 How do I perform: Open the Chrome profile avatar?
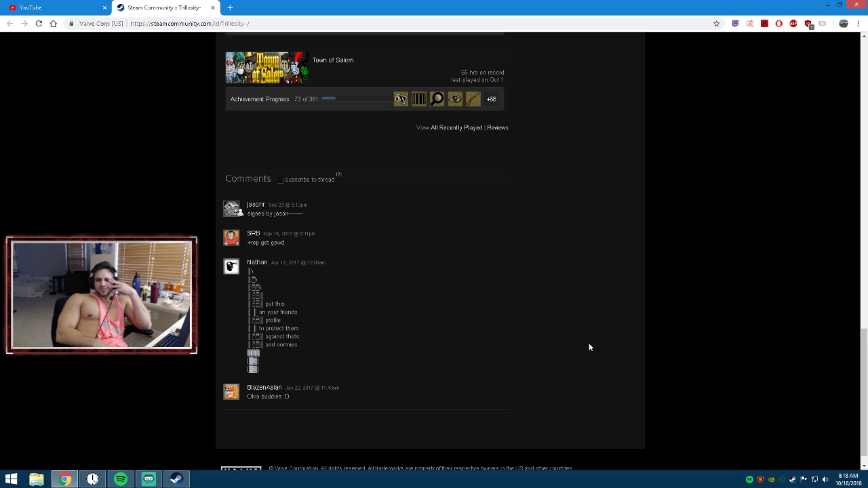[x=844, y=23]
